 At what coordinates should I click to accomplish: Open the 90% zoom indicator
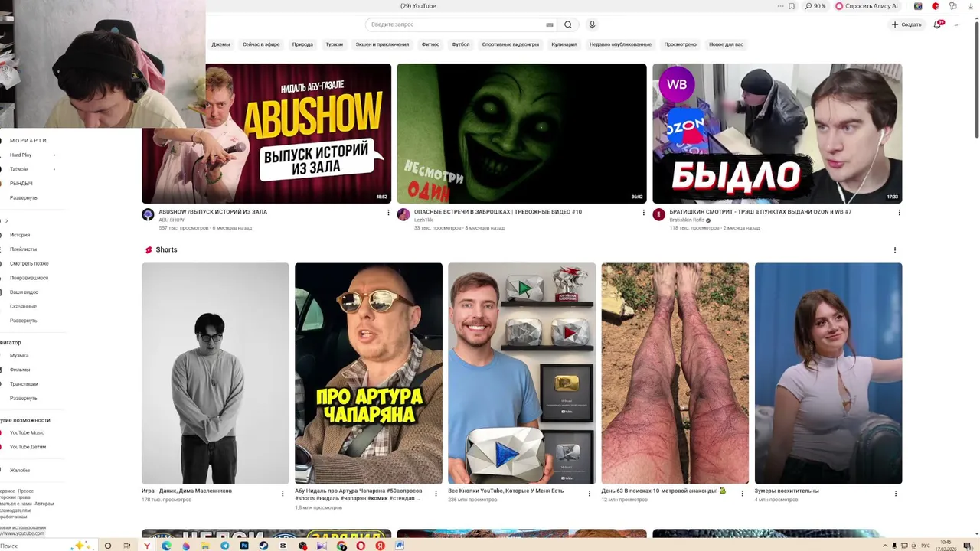[x=815, y=6]
